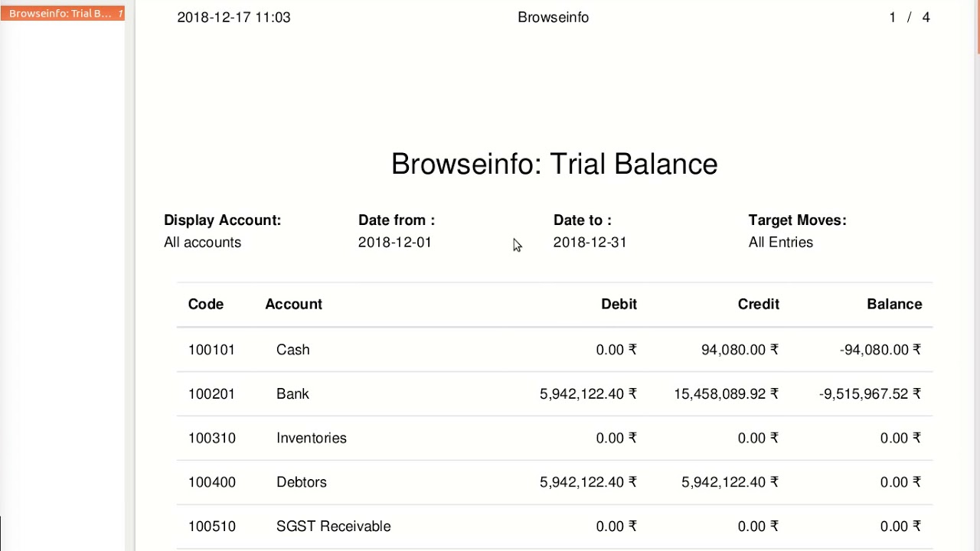
Task: Click Debtors balance 0.00 ₹
Action: [900, 482]
